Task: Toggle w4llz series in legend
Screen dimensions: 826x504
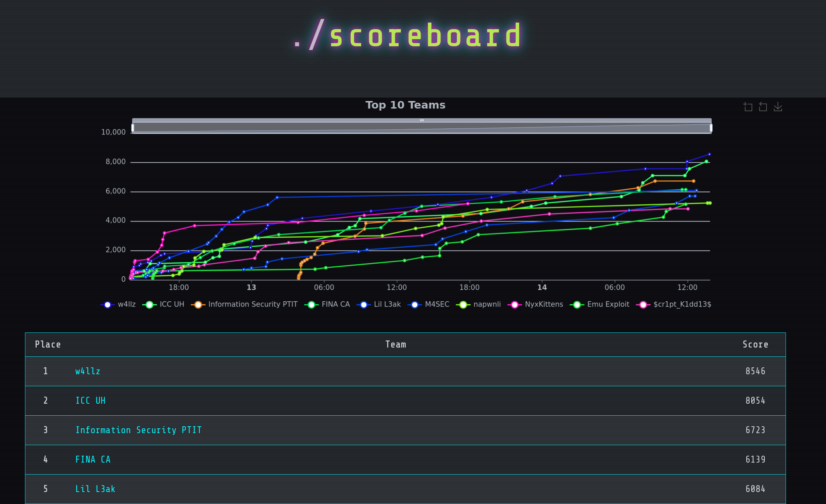Action: click(x=118, y=304)
